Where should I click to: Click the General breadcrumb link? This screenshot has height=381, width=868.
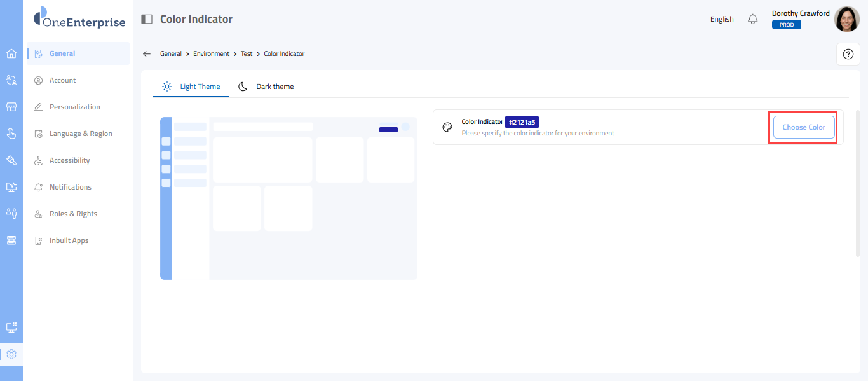[170, 54]
